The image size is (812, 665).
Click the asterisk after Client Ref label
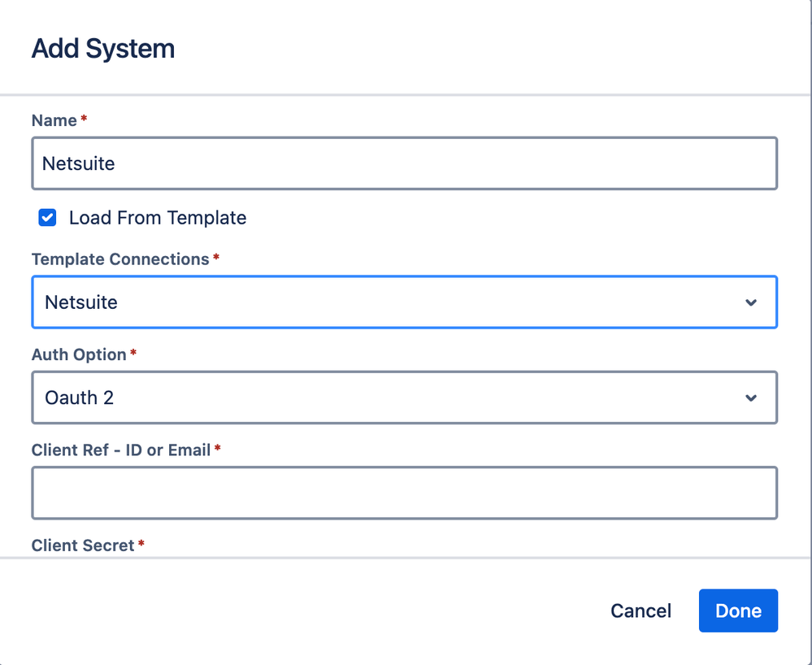click(218, 449)
